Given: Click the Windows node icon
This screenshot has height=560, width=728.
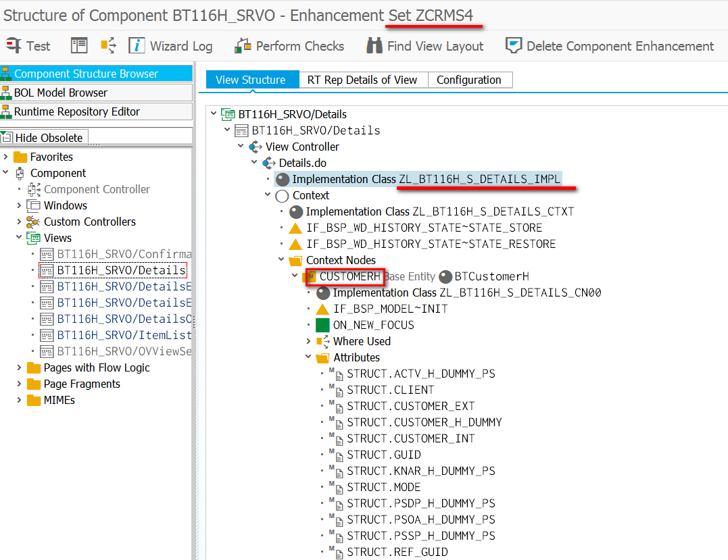Looking at the screenshot, I should coord(33,205).
